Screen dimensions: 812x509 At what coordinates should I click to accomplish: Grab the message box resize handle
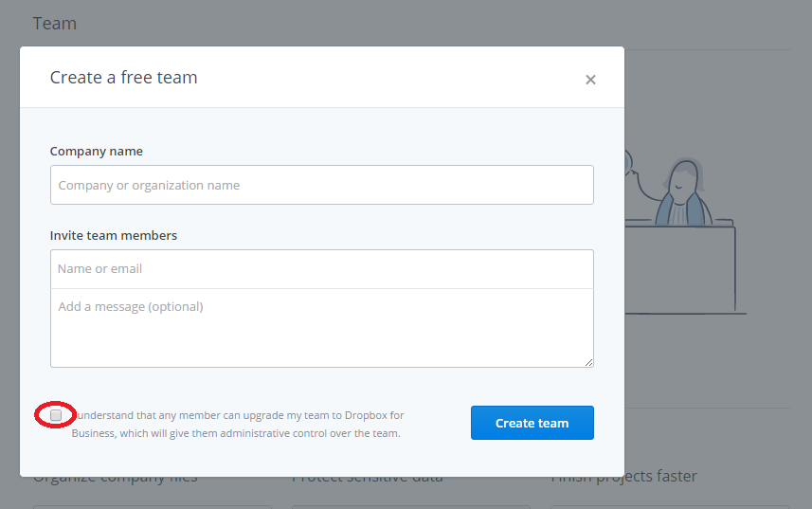(588, 362)
